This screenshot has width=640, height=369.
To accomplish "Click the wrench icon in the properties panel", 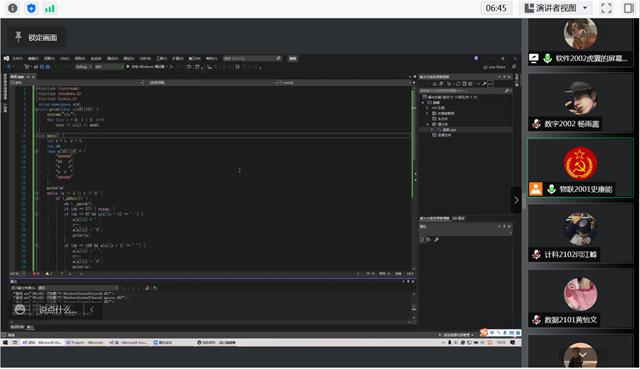I will pos(436,240).
